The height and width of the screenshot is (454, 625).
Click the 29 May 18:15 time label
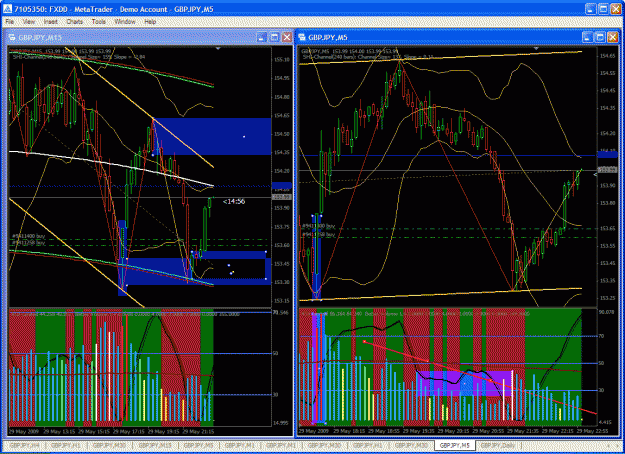click(350, 431)
